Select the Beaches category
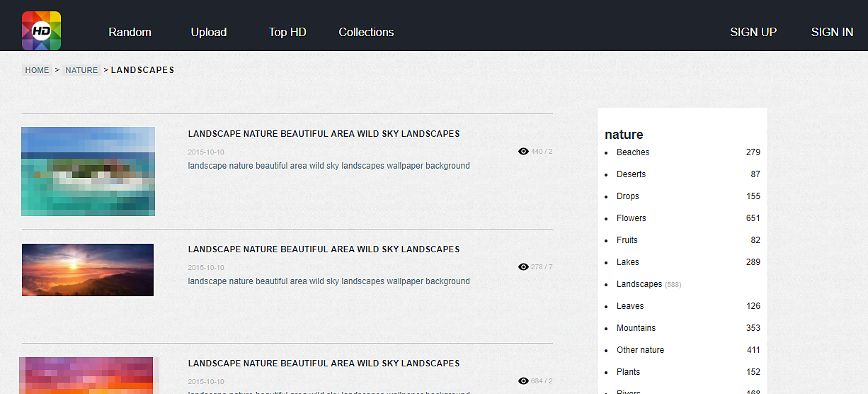The height and width of the screenshot is (394, 868). (x=632, y=152)
